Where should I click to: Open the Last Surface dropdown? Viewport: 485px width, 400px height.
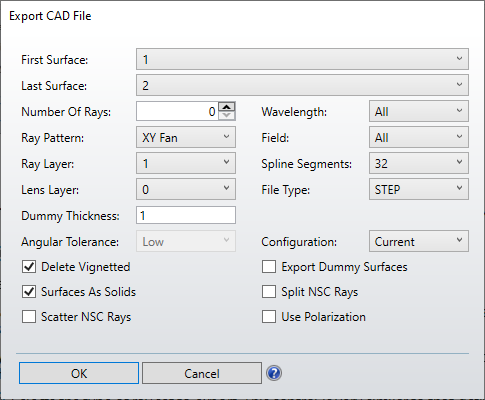(x=302, y=85)
